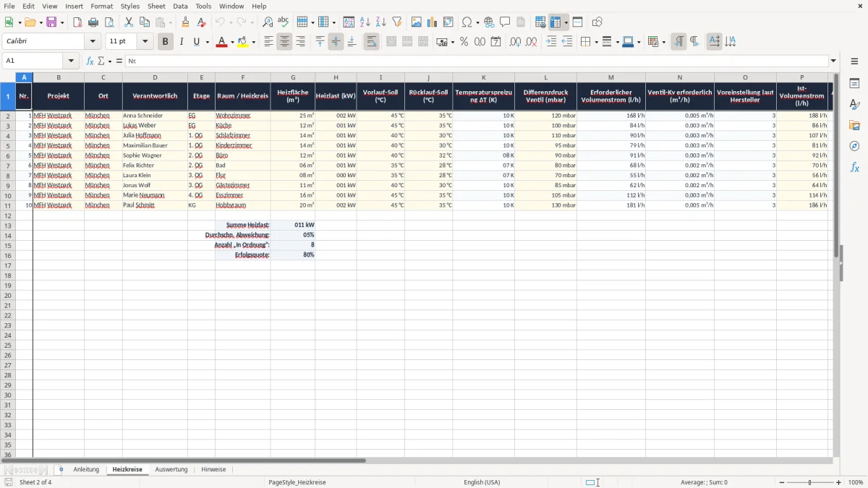Apply the yellow background highlight color
868x488 pixels.
[x=243, y=42]
